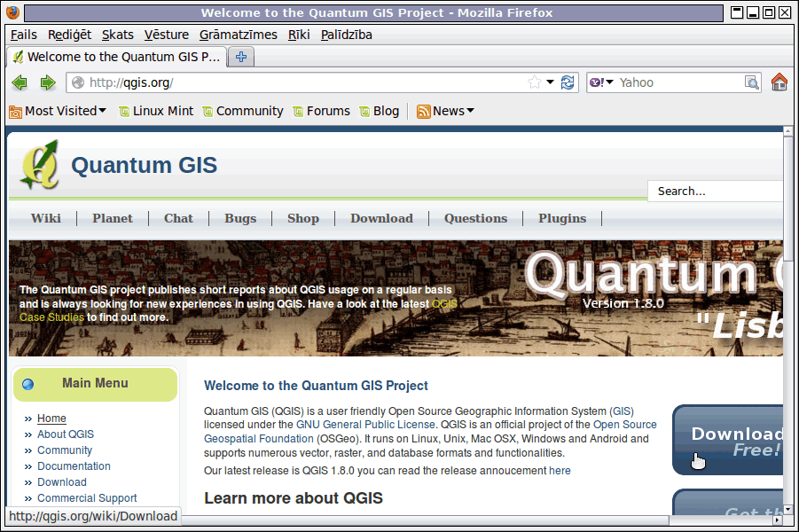
Task: Follow the Open Source Geospatial Foundation link
Action: pos(259,439)
